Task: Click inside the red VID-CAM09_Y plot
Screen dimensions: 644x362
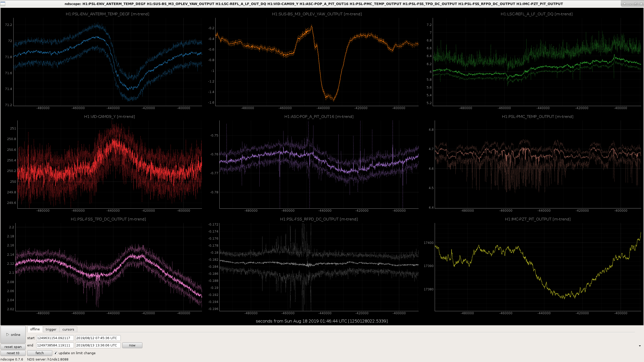Action: pyautogui.click(x=110, y=164)
